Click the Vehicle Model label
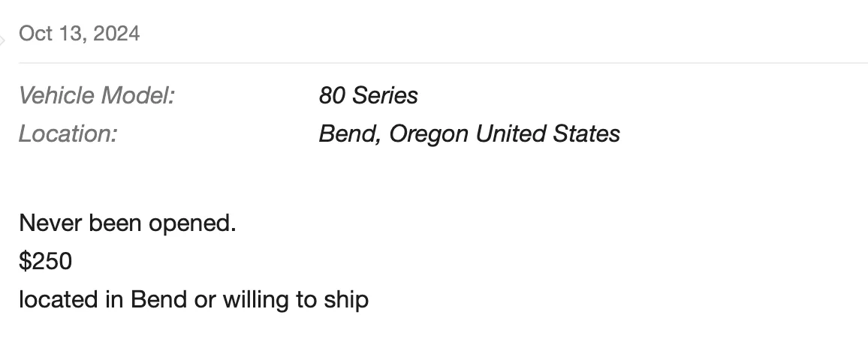Image resolution: width=868 pixels, height=339 pixels. 97,95
